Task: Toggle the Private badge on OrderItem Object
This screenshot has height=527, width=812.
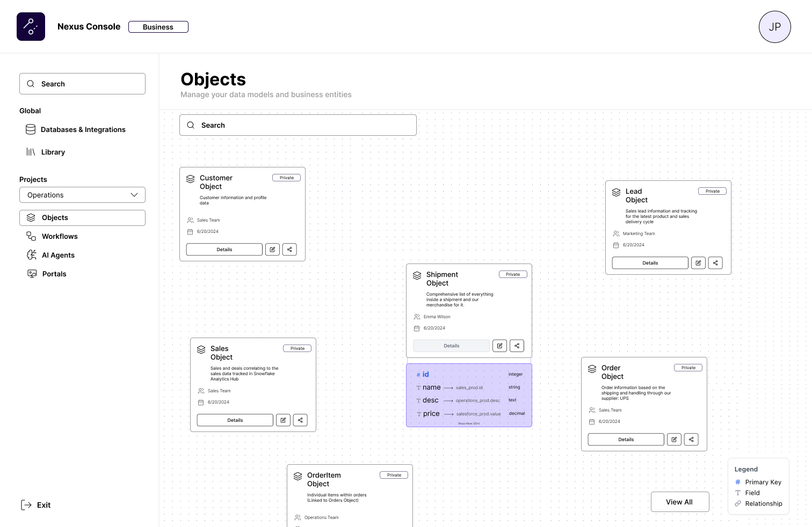Action: [x=394, y=475]
